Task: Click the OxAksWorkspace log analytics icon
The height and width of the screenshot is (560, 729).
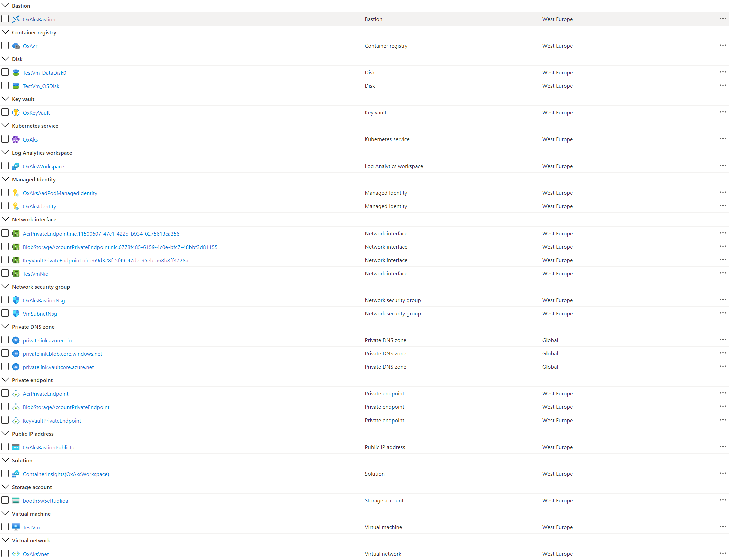Action: click(x=16, y=166)
